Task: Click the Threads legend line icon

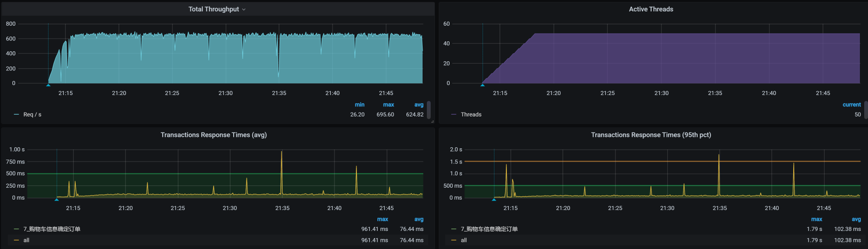Action: (x=454, y=115)
